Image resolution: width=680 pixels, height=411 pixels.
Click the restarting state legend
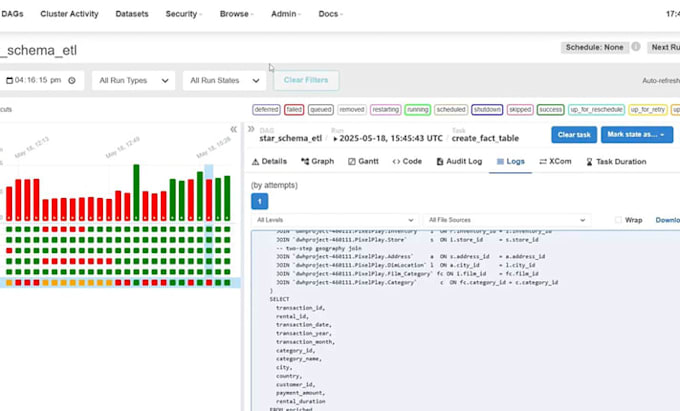pos(386,110)
